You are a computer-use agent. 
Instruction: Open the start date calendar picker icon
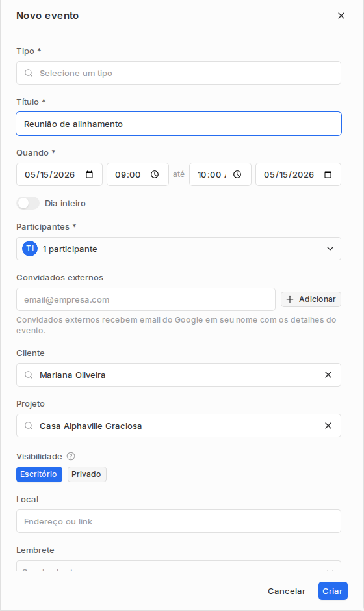pyautogui.click(x=90, y=174)
